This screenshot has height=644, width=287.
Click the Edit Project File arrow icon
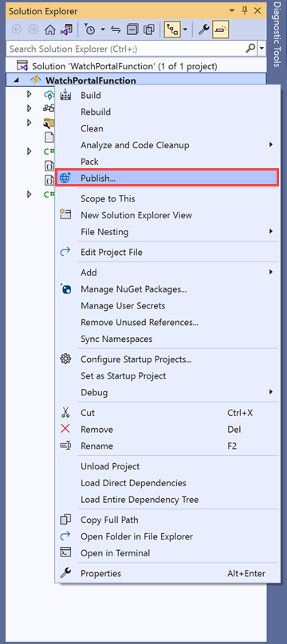[x=65, y=252]
